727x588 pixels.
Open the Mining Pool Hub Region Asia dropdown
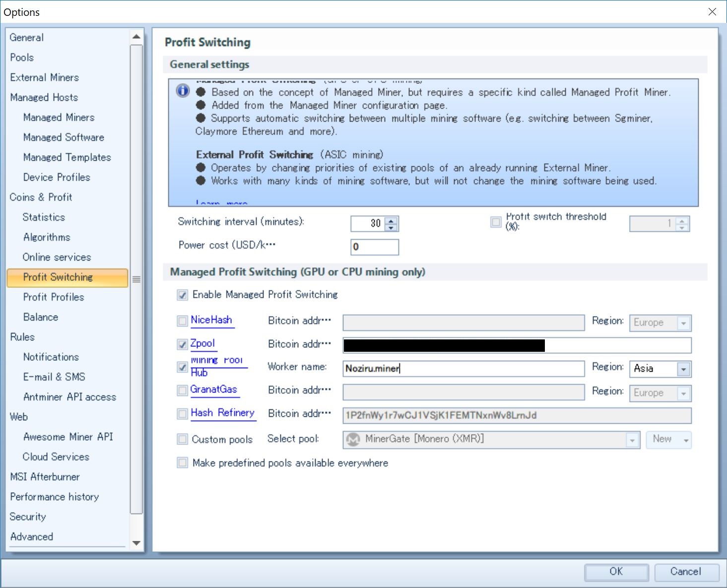[683, 369]
